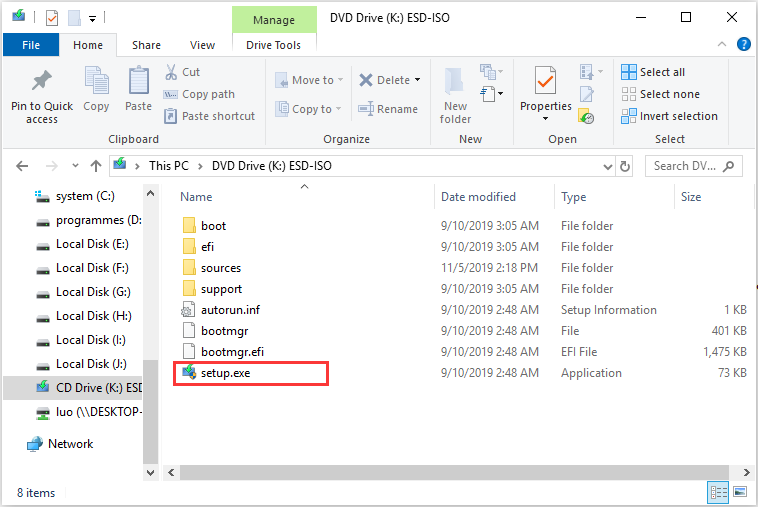This screenshot has height=507, width=758.
Task: Sort by the Date modified column header
Action: click(x=478, y=197)
